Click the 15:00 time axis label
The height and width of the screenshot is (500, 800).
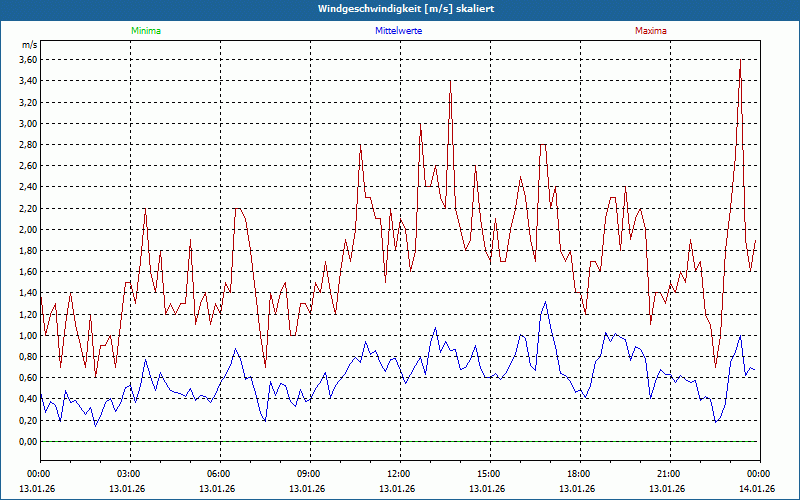click(x=488, y=474)
